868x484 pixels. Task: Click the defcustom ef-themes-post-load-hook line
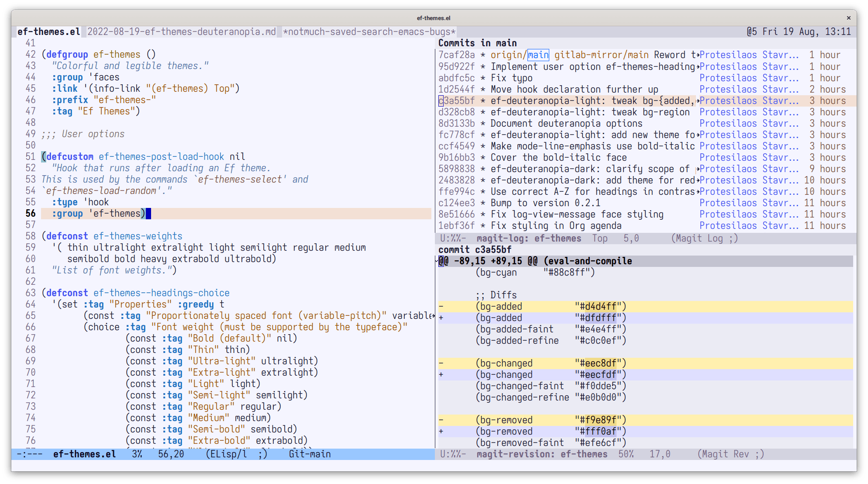tap(143, 156)
